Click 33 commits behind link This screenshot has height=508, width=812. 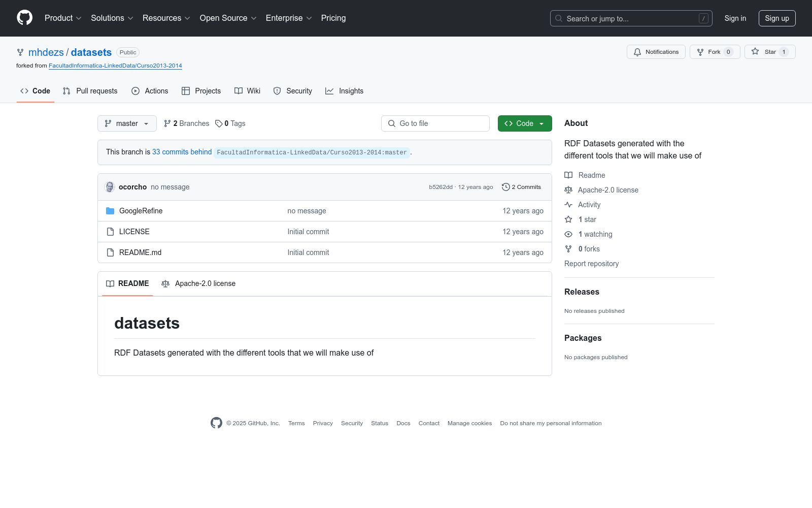click(x=182, y=152)
